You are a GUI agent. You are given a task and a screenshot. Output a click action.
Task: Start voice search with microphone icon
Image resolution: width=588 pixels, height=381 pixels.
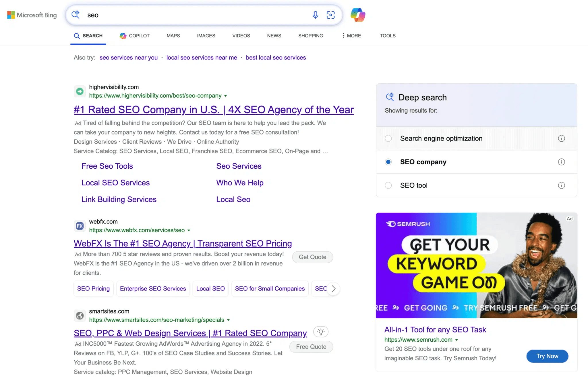pyautogui.click(x=315, y=15)
